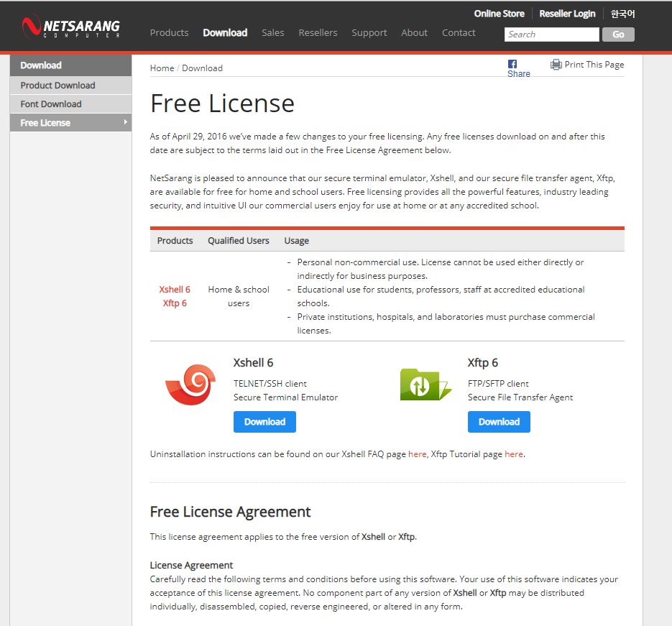
Task: Open the Contact page
Action: pyautogui.click(x=459, y=32)
